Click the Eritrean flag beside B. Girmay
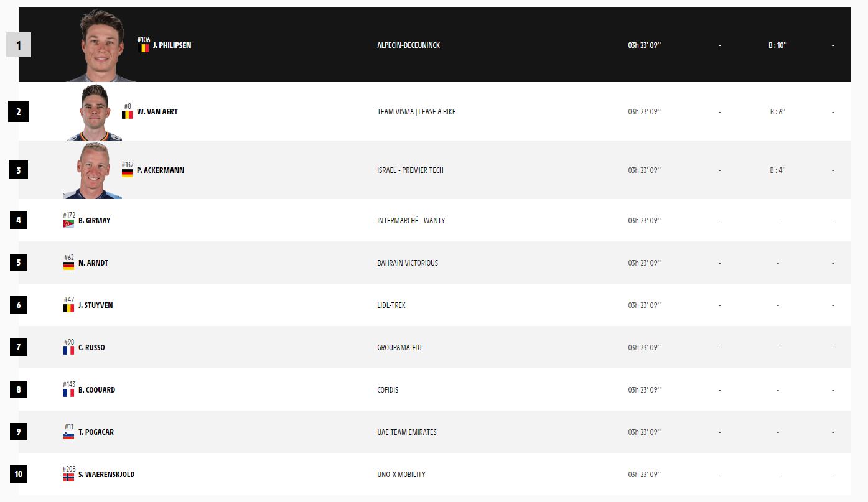The height and width of the screenshot is (502, 868). pyautogui.click(x=68, y=223)
